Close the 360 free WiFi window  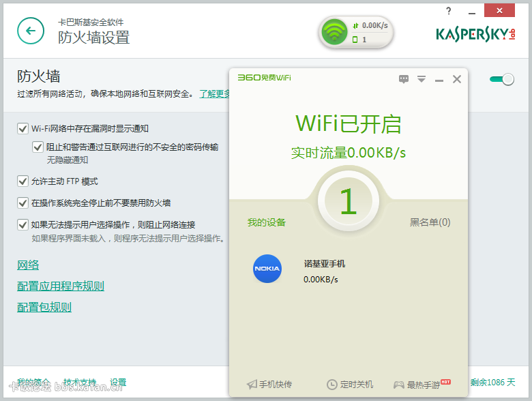(x=457, y=79)
